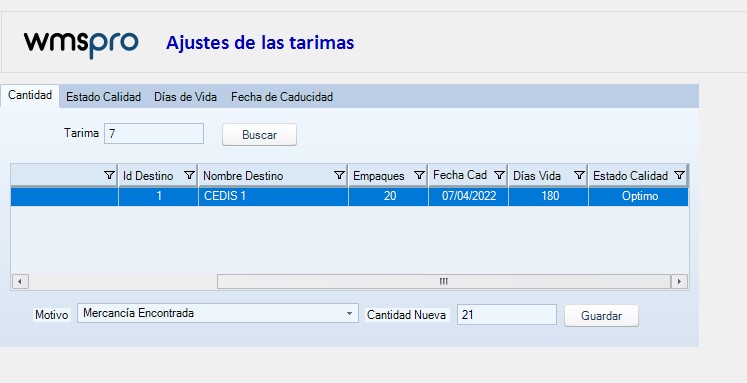Viewport: 747px width, 383px height.
Task: Click the Id Destino column header
Action: point(158,175)
